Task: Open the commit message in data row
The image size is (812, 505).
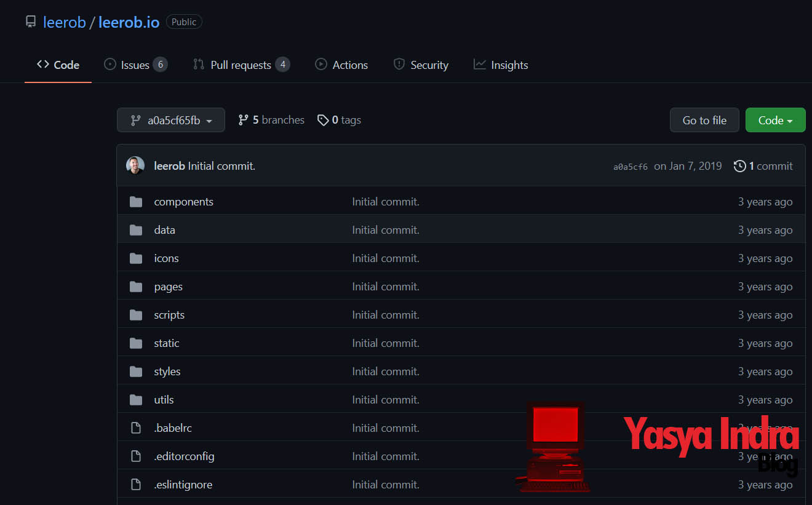Action: (x=386, y=230)
